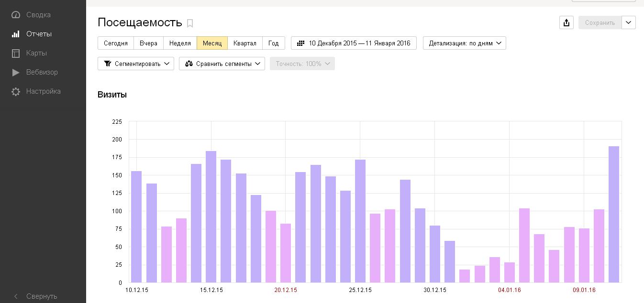Click the export share icon button
The width and height of the screenshot is (644, 303).
566,22
